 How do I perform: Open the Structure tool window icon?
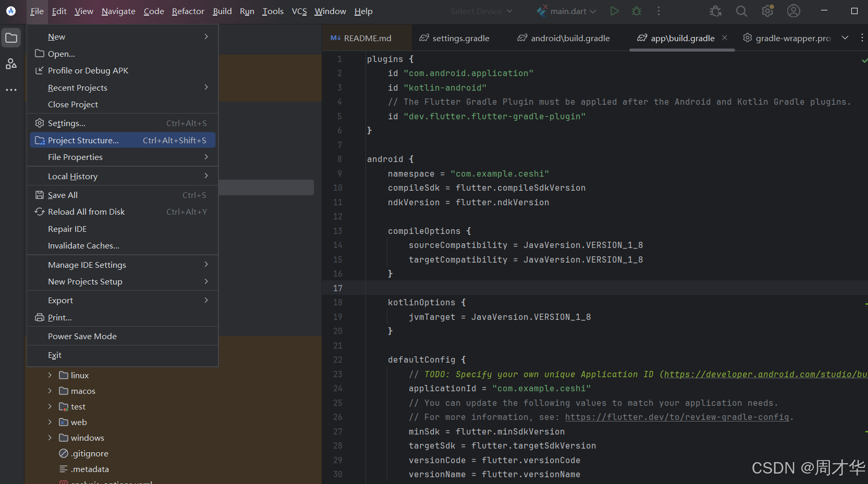click(11, 64)
